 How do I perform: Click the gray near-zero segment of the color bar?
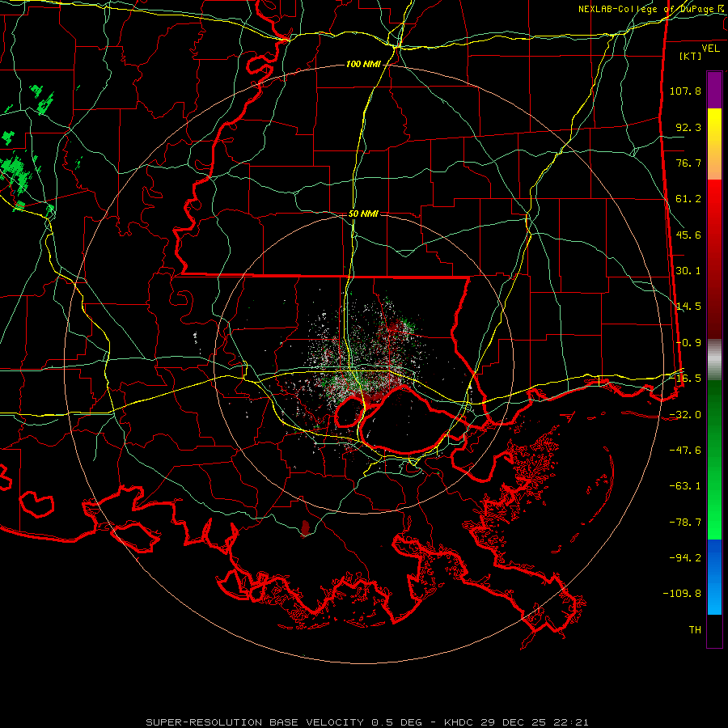click(x=714, y=358)
